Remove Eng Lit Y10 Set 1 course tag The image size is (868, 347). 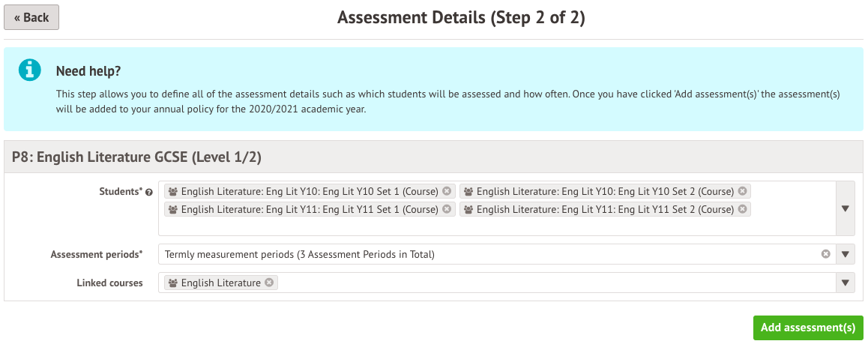(x=447, y=191)
